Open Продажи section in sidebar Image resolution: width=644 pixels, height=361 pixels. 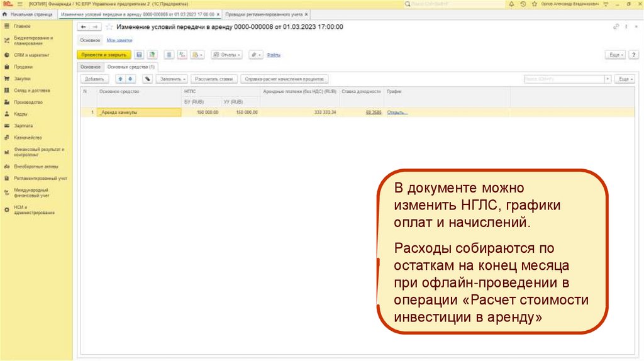[23, 67]
